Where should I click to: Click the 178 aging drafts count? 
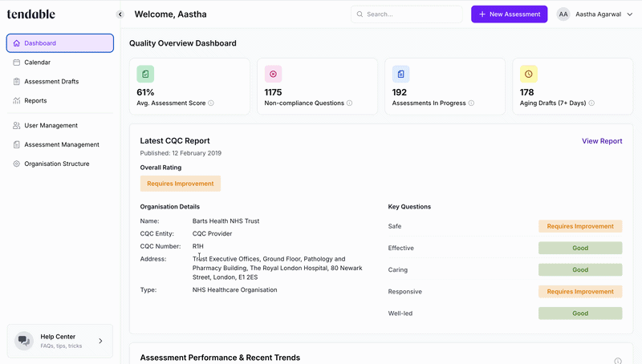(x=527, y=92)
